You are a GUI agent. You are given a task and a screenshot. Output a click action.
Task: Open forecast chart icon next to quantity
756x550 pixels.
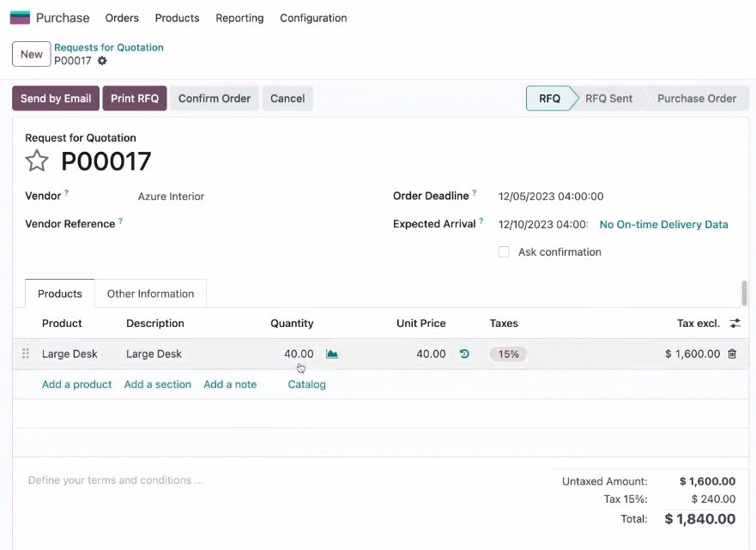coord(332,354)
